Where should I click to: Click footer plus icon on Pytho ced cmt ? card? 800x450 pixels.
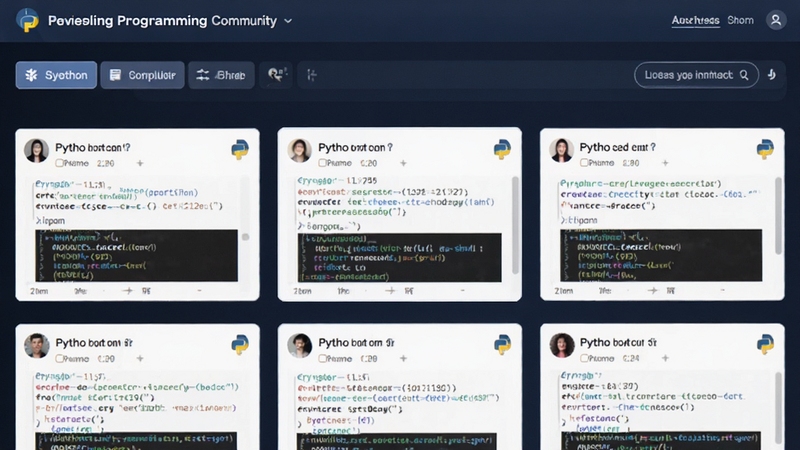[653, 290]
